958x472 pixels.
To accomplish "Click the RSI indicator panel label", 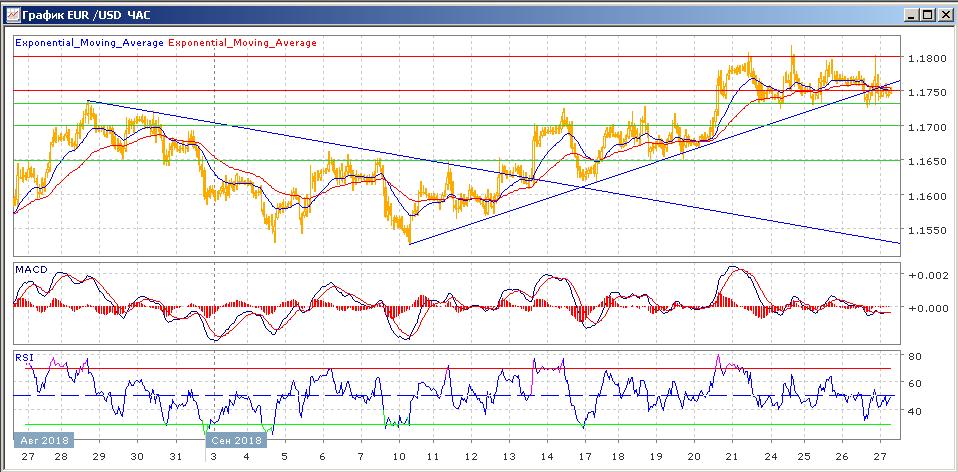I will 23,356.
